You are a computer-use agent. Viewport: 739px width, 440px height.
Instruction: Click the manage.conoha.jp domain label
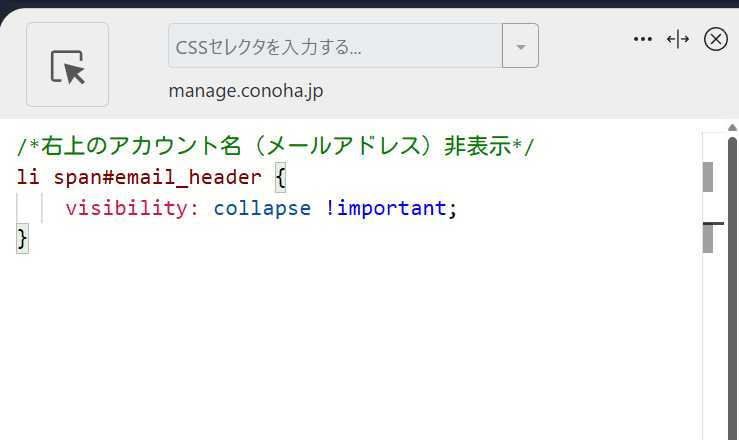(x=246, y=90)
